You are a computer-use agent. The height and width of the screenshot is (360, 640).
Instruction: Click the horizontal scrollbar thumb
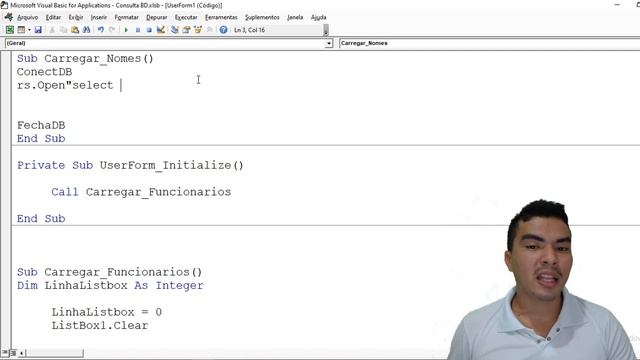[x=54, y=353]
